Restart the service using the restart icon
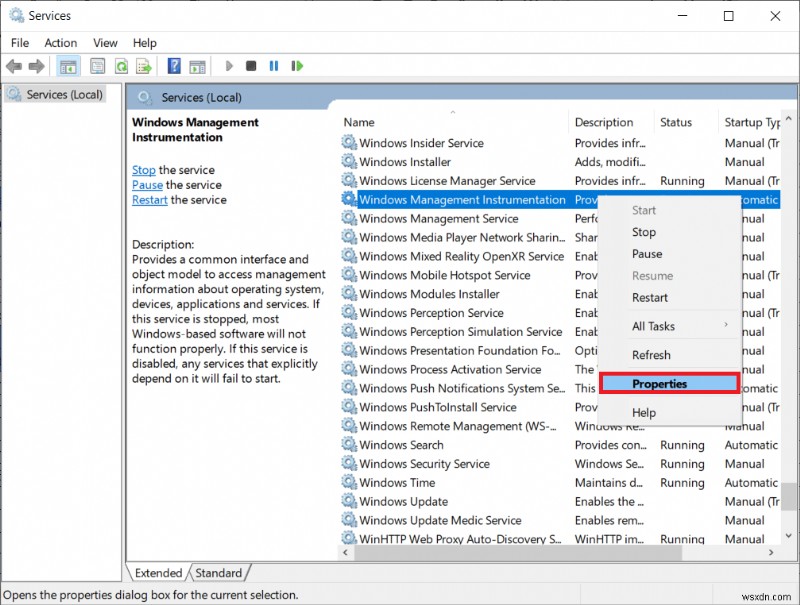800x605 pixels. [x=297, y=66]
